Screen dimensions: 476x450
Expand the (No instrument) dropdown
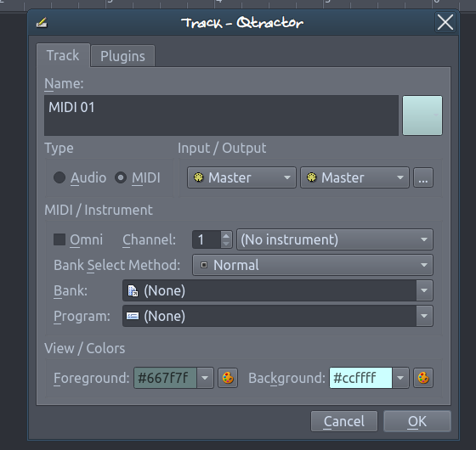[335, 239]
